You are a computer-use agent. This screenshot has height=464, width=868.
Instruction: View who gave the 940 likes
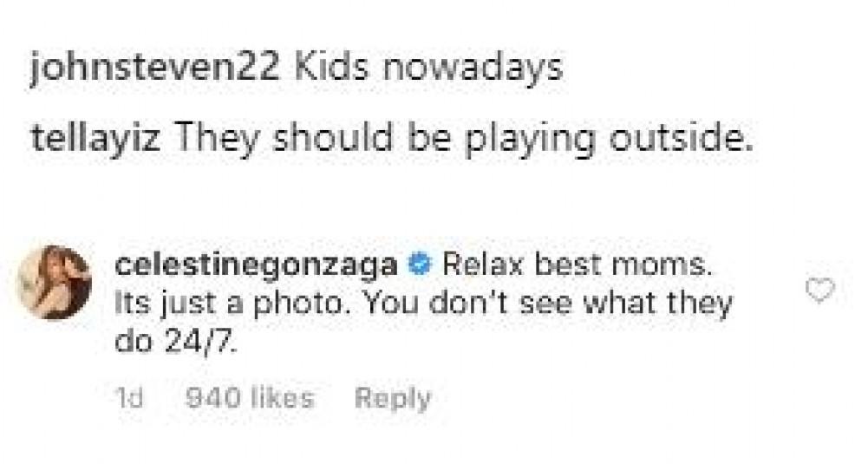click(250, 398)
